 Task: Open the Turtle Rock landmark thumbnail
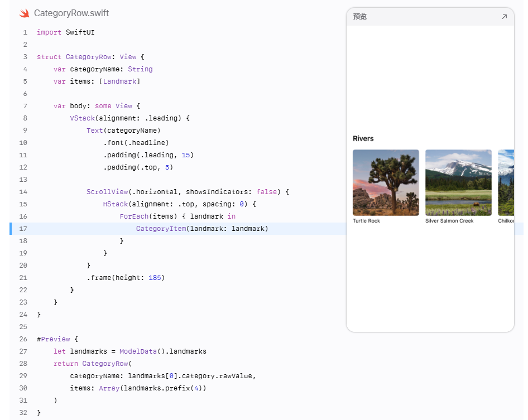click(x=386, y=182)
